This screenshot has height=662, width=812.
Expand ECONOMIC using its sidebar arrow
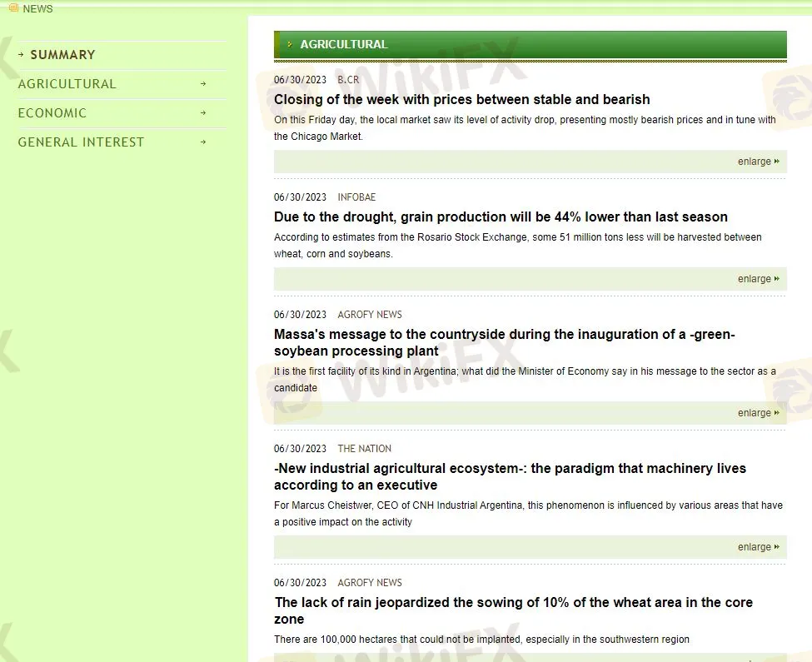pyautogui.click(x=203, y=112)
